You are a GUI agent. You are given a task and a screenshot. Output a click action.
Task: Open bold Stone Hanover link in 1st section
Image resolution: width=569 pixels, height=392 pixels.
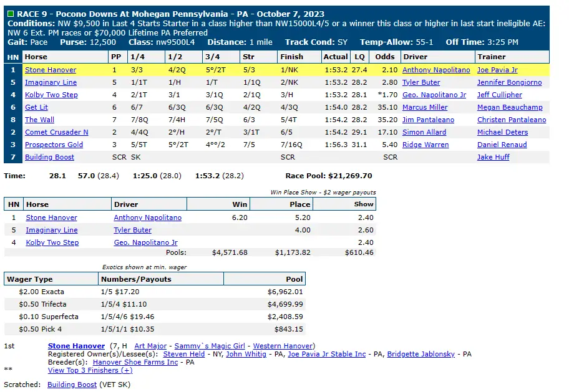point(76,346)
